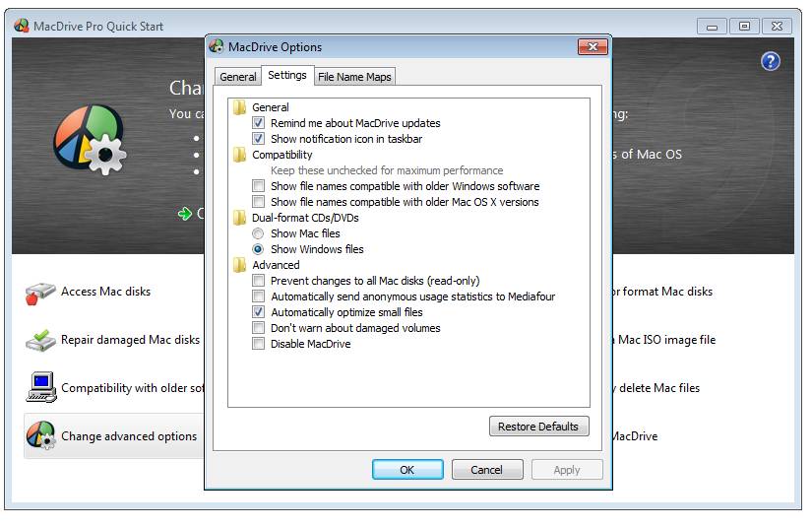The image size is (812, 527).
Task: Check Don't warn about damaged volumes
Action: (x=258, y=327)
